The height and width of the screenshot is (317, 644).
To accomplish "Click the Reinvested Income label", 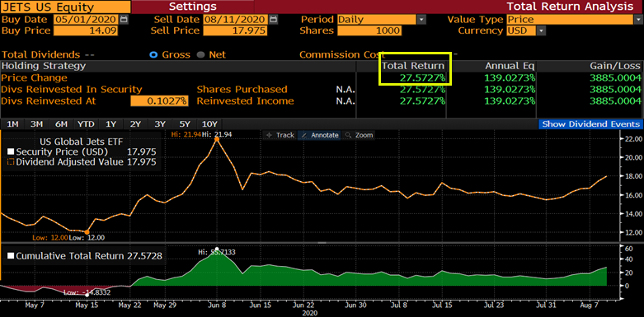I will pos(245,101).
